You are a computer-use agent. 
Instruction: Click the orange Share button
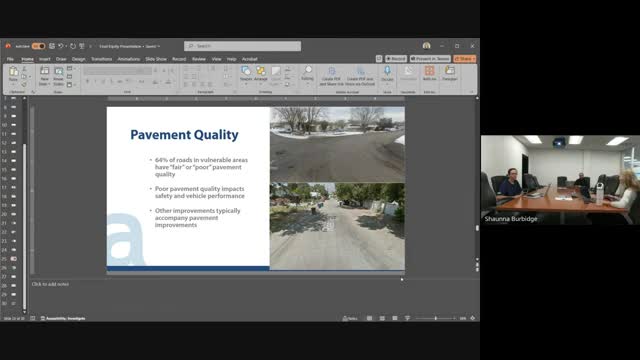465,59
